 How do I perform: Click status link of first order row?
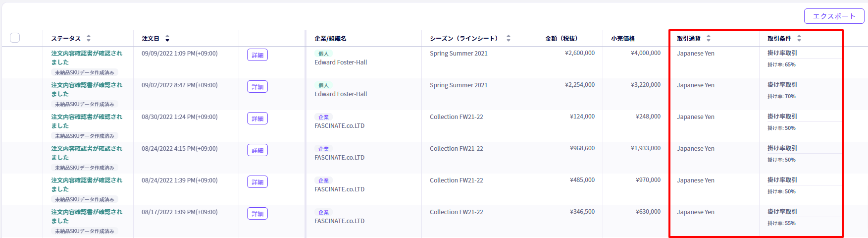[87, 58]
